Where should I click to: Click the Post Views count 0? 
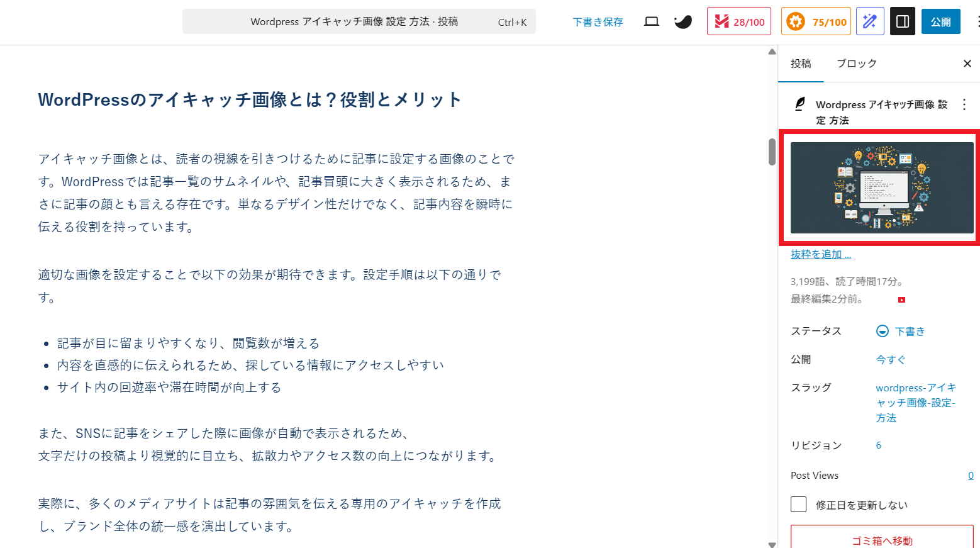(x=971, y=476)
